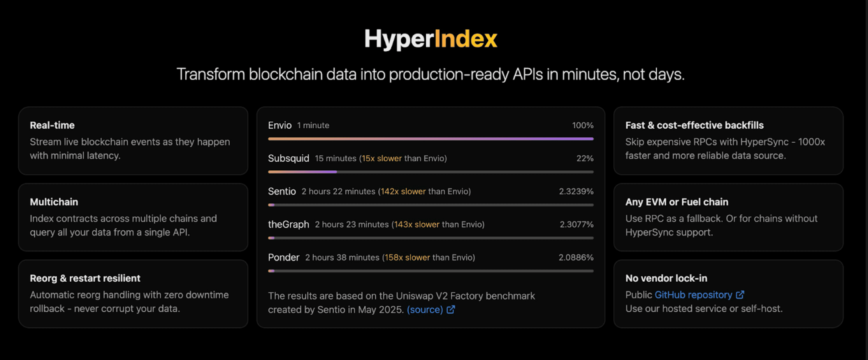Select the Real-time feature card heading
The width and height of the screenshot is (868, 360).
[x=52, y=125]
